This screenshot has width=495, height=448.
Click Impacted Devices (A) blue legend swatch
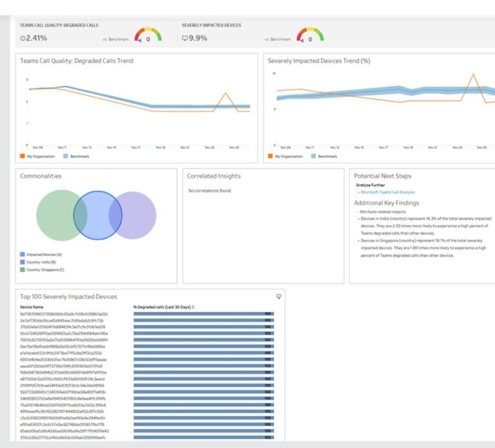point(23,255)
